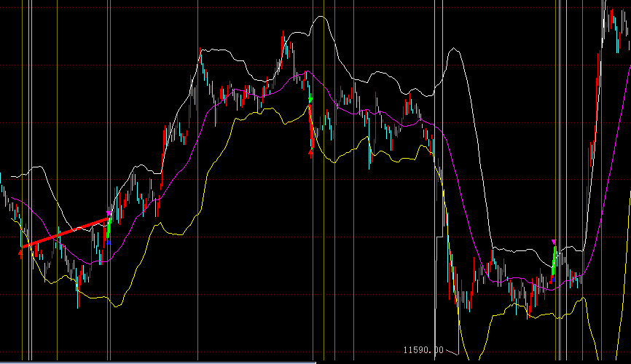The width and height of the screenshot is (631, 364).
Task: Select the long thick red trend line
Action: click(x=65, y=232)
